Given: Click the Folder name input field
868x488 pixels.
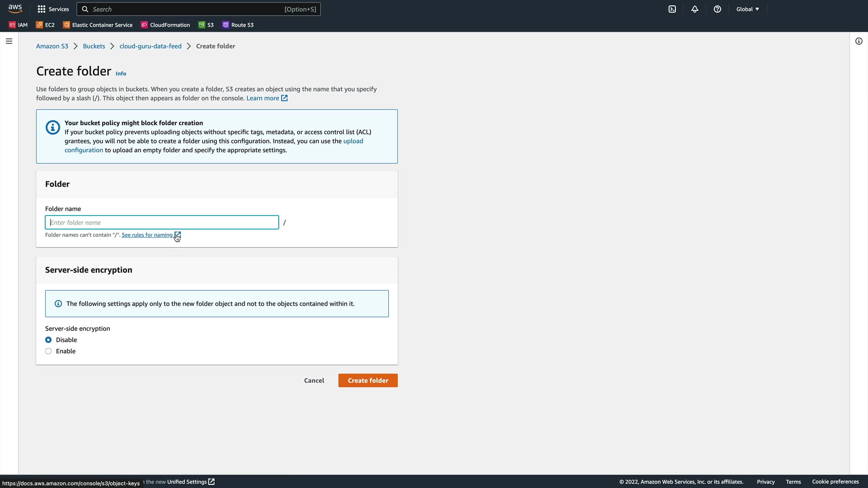Looking at the screenshot, I should (162, 222).
